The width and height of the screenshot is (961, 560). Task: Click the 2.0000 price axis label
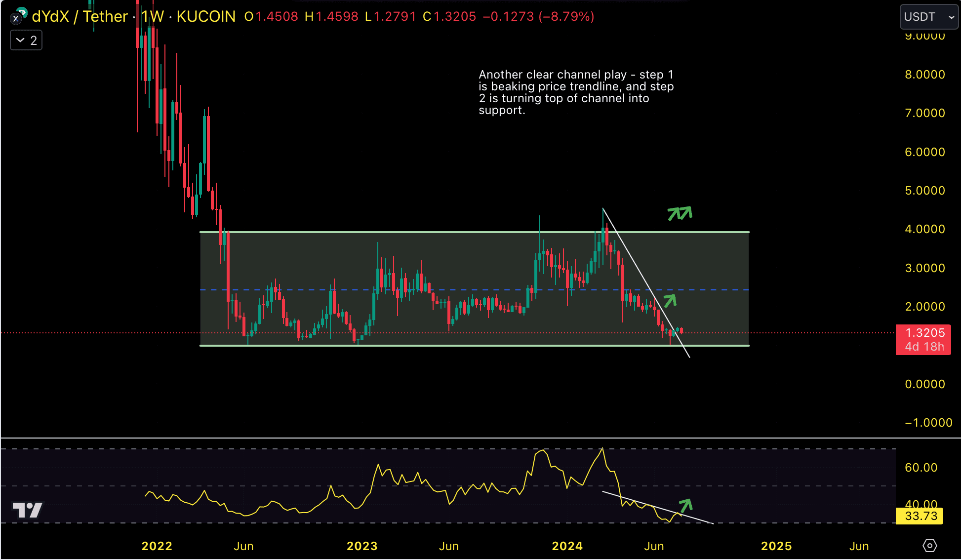click(924, 307)
